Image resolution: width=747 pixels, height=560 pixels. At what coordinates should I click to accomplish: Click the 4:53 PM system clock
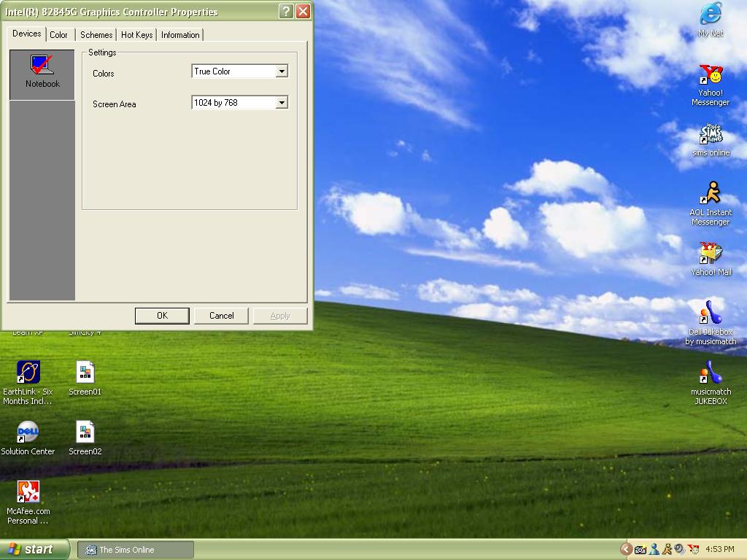(x=720, y=550)
